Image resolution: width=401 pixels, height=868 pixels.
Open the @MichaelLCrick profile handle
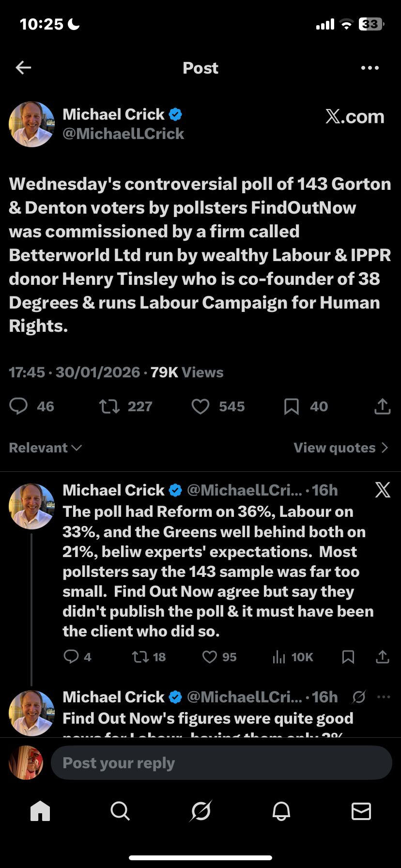[123, 134]
